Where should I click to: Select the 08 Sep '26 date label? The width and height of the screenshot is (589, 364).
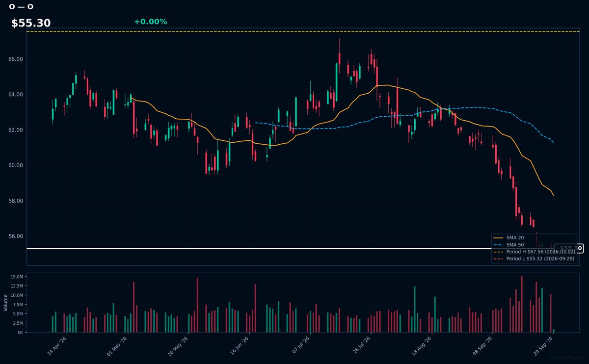[x=483, y=345]
